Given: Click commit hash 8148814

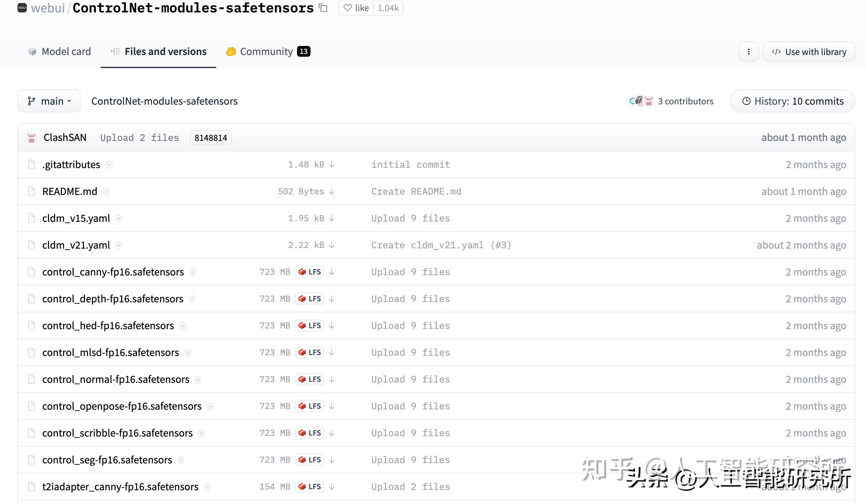Looking at the screenshot, I should point(211,138).
